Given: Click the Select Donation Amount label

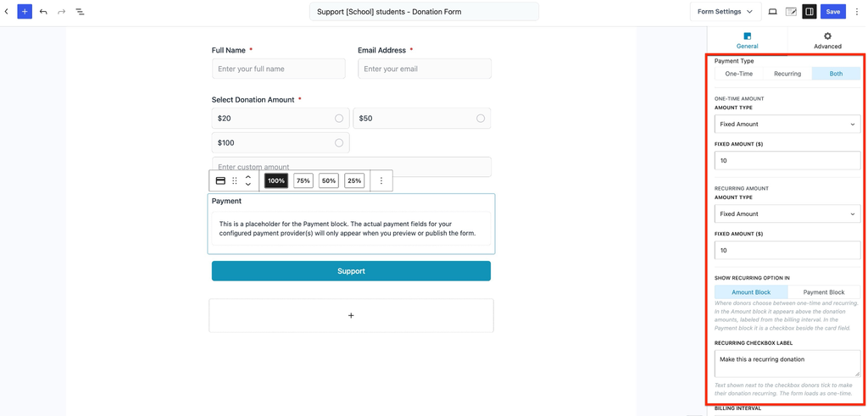Looking at the screenshot, I should tap(253, 100).
